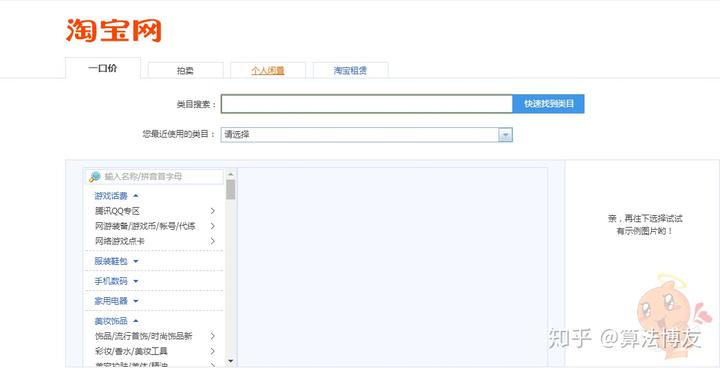Click the chevron next to 网游装备/游戏币/帐号/代练
This screenshot has width=720, height=368.
(213, 226)
